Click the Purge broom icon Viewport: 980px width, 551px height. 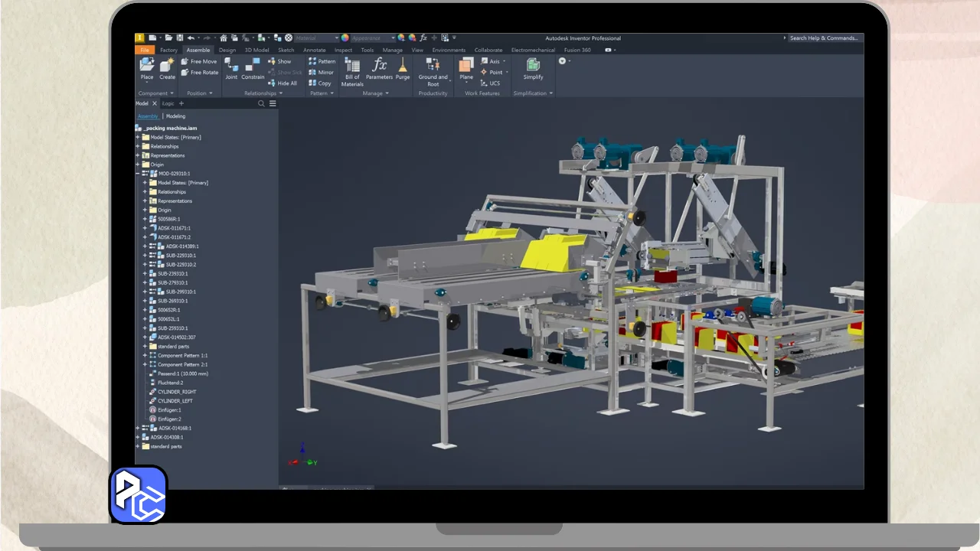(403, 65)
